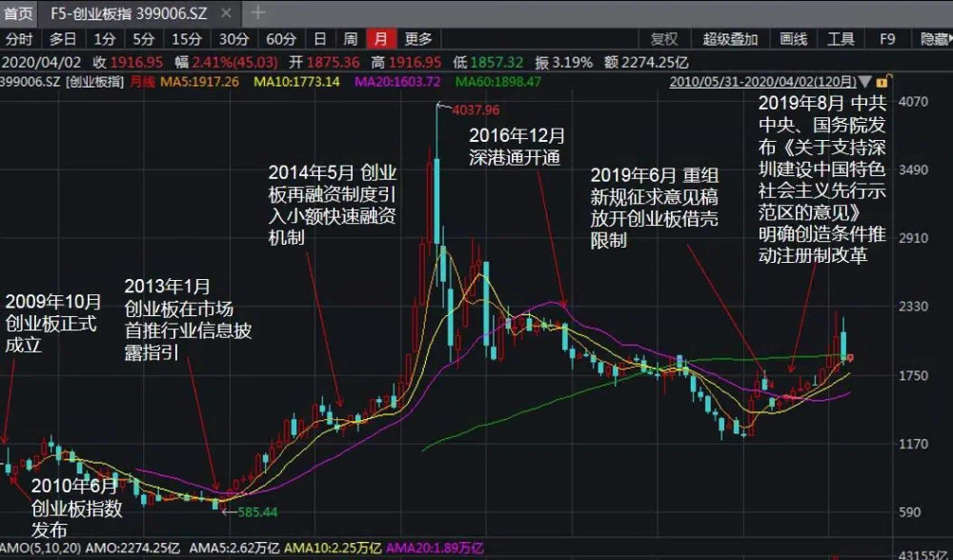The image size is (953, 560).
Task: Click the AMO(5,10,20) volume indicator label
Action: [40, 548]
